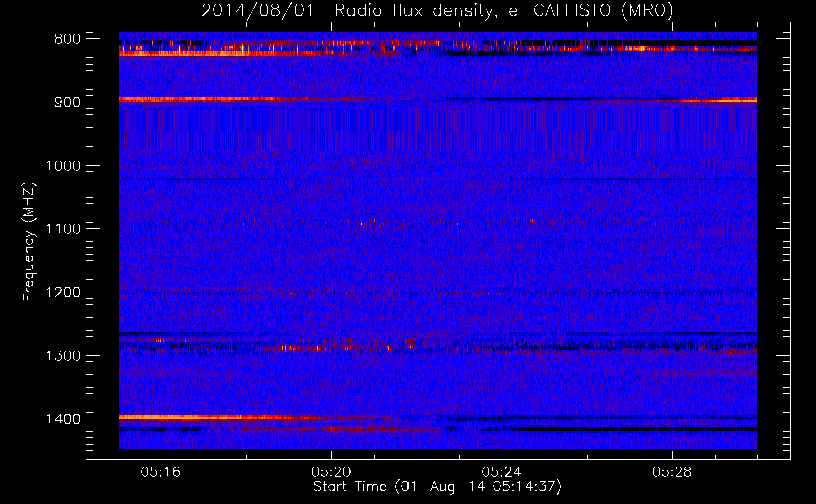Select the 1100 frequency tick label
This screenshot has width=816, height=504.
tap(63, 229)
